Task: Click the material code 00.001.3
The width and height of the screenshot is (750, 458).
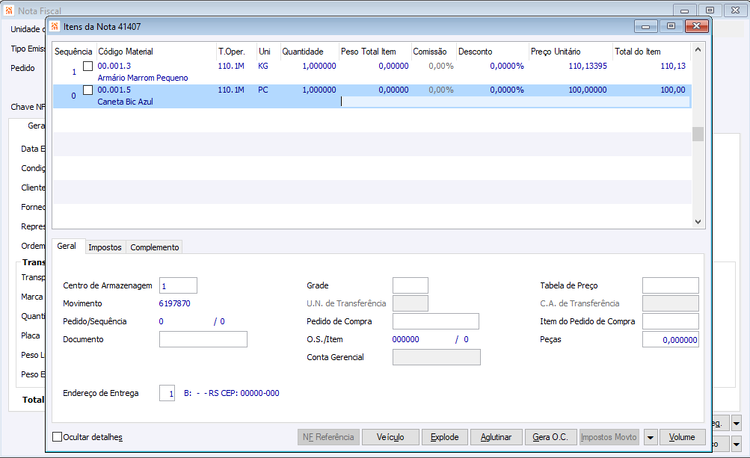Action: tap(114, 66)
